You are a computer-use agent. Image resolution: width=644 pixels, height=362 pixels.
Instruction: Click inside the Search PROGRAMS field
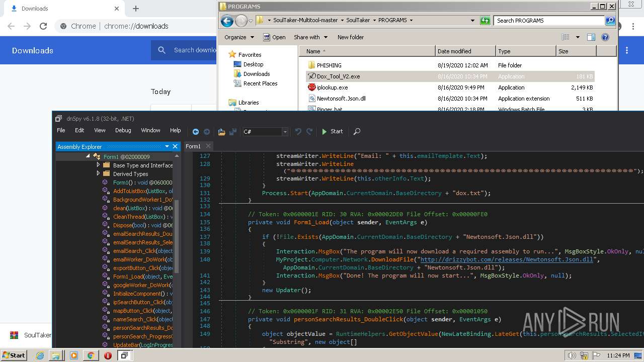click(549, 21)
